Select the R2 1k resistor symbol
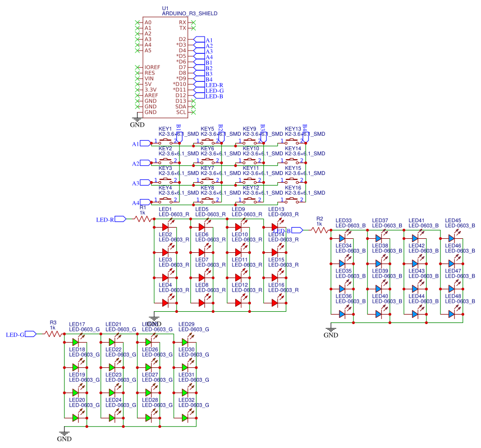Viewport: 481px width, 448px height. [319, 230]
